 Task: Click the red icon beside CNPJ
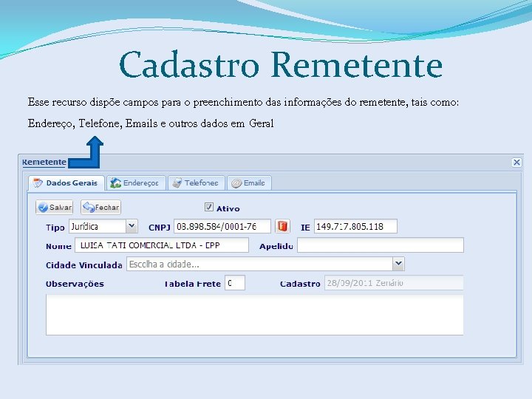(x=282, y=226)
